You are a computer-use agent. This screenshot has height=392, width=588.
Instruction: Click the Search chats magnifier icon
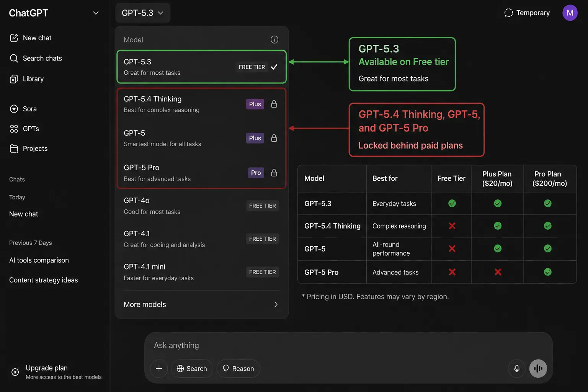(14, 58)
